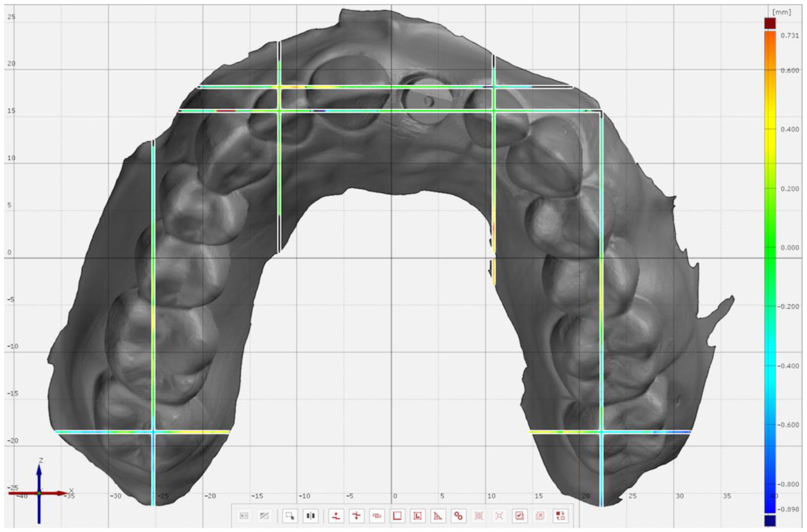Activate the red caliper measurement tool

(x=376, y=516)
